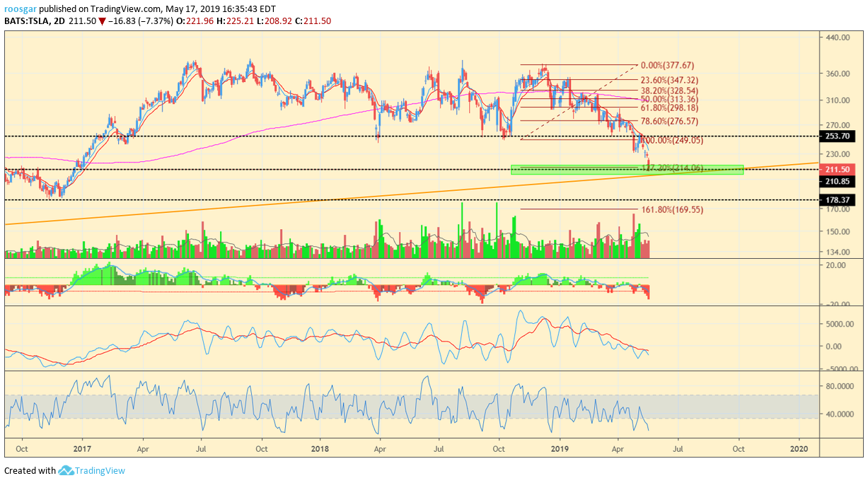Select the 50.00%(313.36) Fibonacci label
Screen dimensions: 868x483
coord(669,99)
